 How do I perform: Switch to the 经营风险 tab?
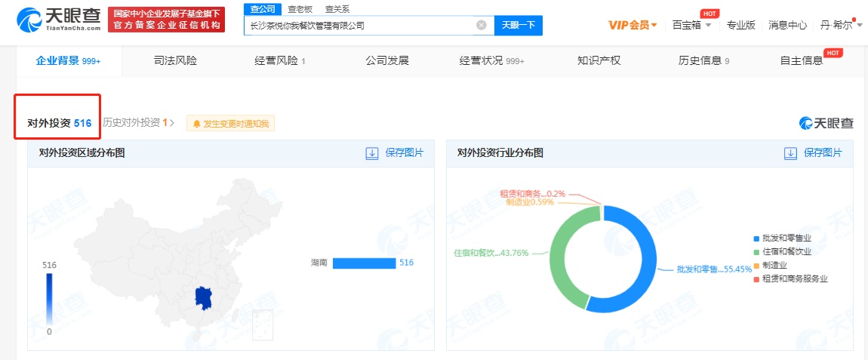[280, 61]
